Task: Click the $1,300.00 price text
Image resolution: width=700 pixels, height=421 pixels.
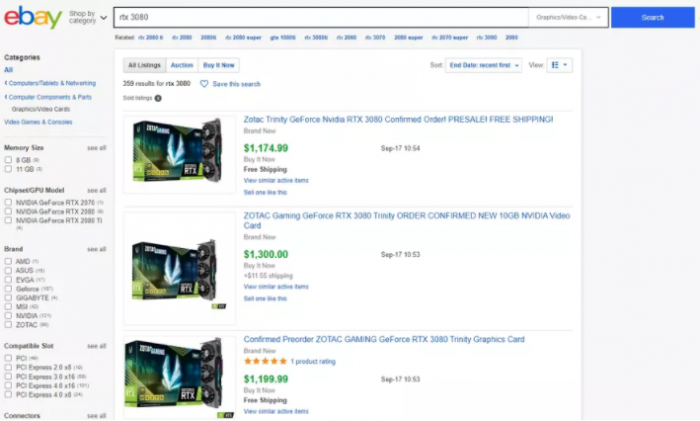Action: click(266, 254)
